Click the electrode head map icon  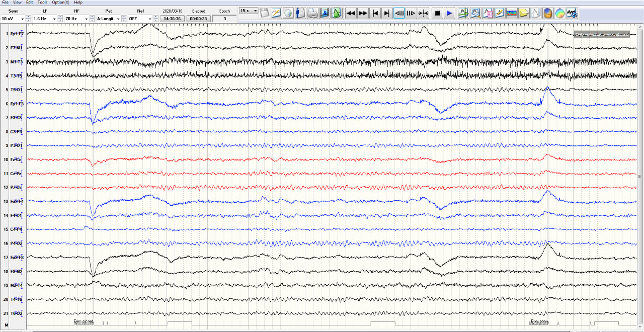(288, 13)
